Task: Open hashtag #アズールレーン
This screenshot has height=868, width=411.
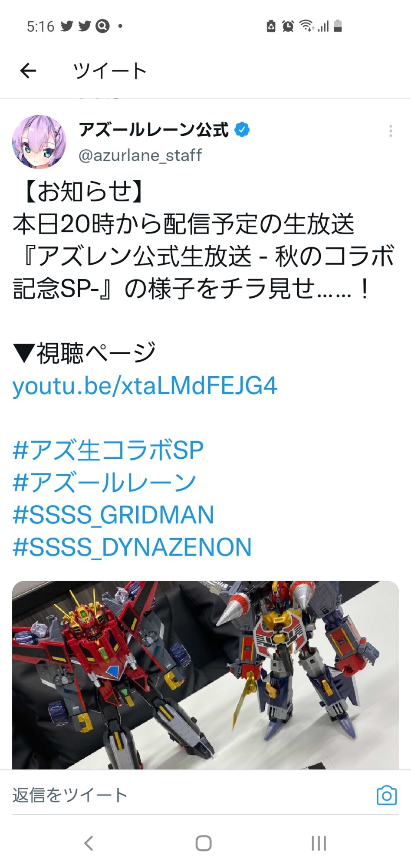Action: coord(105,482)
